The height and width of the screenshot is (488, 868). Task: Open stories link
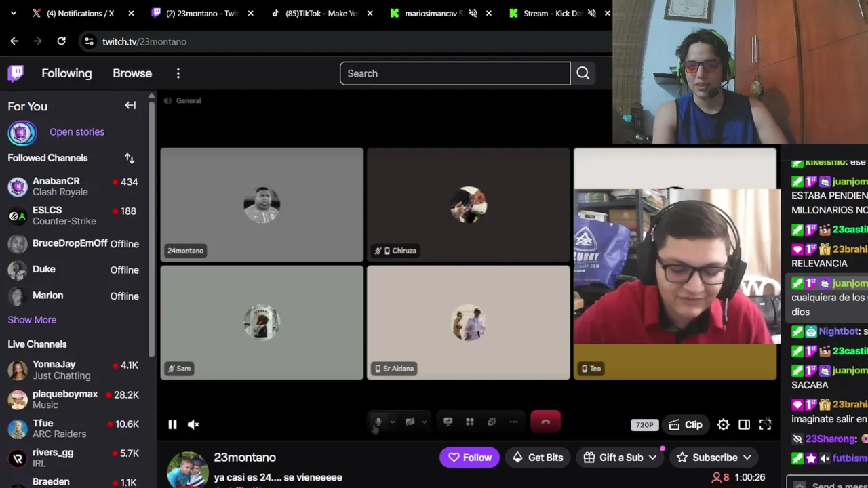pos(77,132)
